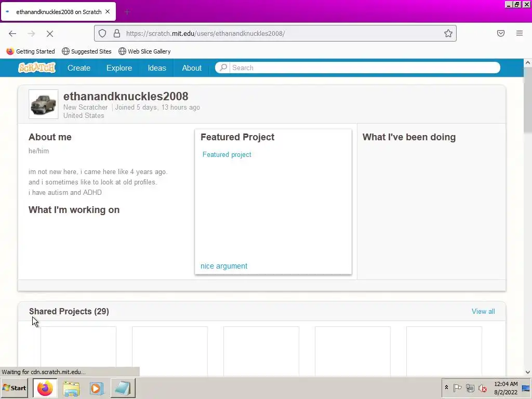Open a new tab with the plus button
This screenshot has height=399, width=532.
point(127,12)
